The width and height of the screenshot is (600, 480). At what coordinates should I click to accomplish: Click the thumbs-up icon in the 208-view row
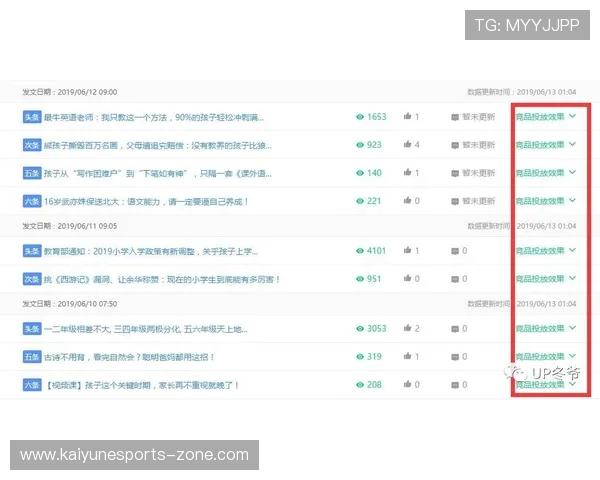click(x=407, y=384)
